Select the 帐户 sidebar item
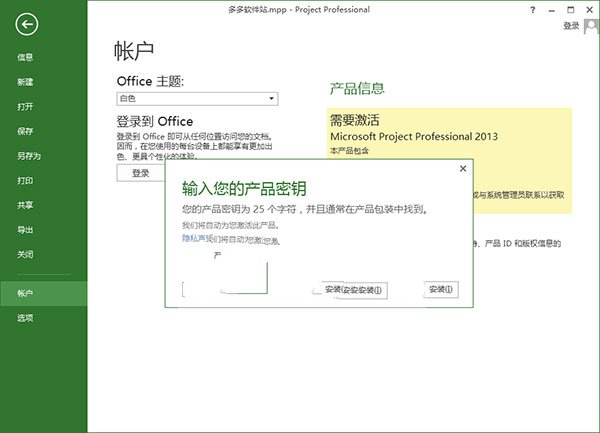The width and height of the screenshot is (600, 433). [x=44, y=293]
